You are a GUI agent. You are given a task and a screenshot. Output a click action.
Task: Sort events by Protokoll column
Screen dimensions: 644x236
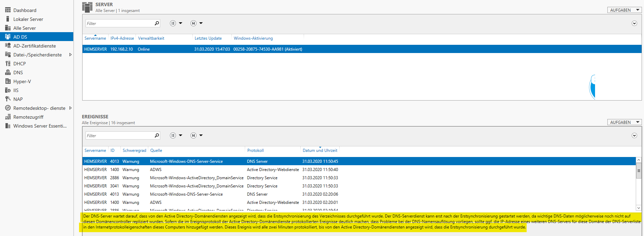(255, 150)
